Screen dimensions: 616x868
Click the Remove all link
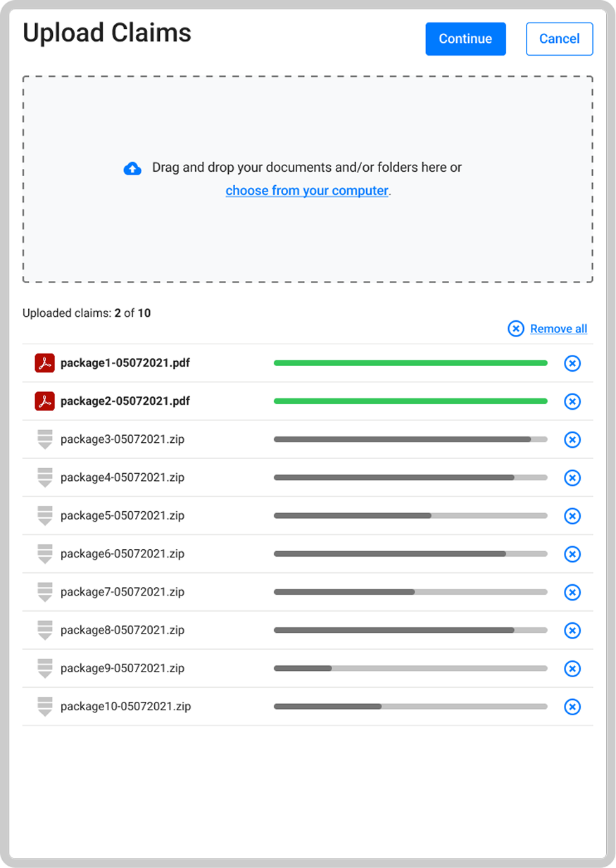tap(559, 329)
